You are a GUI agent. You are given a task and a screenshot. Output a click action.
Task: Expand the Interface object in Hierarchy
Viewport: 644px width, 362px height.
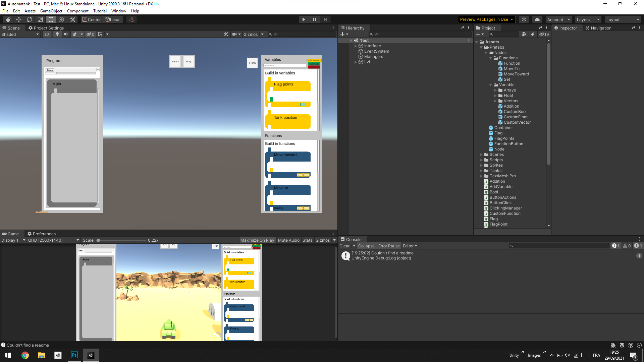coord(356,46)
